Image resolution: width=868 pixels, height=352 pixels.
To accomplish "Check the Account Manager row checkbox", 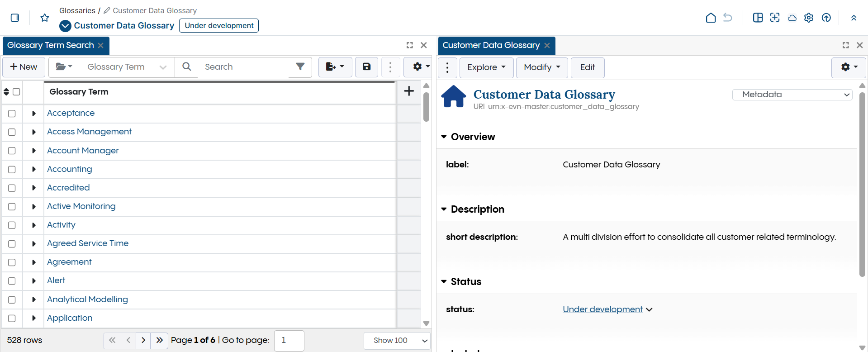I will click(x=12, y=151).
